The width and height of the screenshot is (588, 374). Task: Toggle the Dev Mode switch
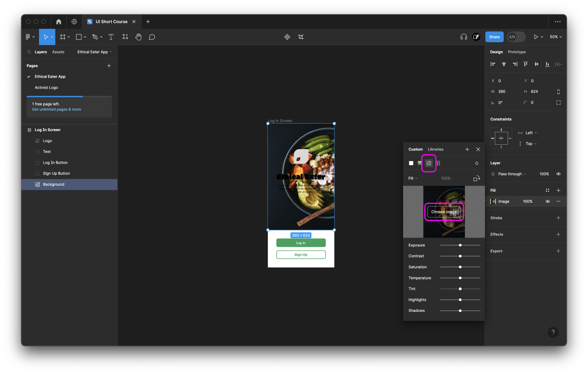[516, 37]
